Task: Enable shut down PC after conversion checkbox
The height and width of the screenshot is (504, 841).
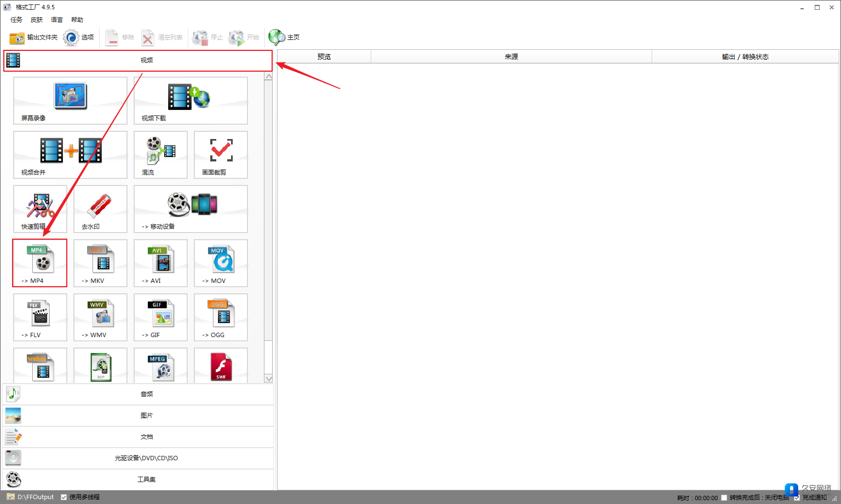Action: pyautogui.click(x=724, y=497)
